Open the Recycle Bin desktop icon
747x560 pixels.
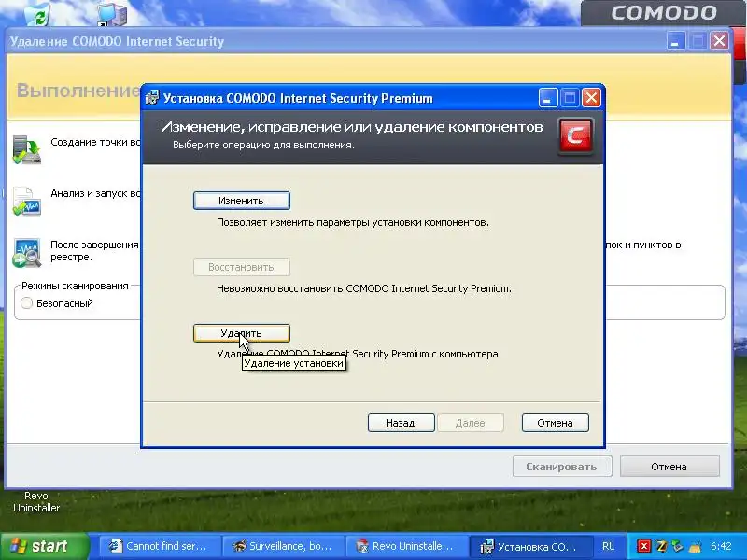[x=37, y=13]
